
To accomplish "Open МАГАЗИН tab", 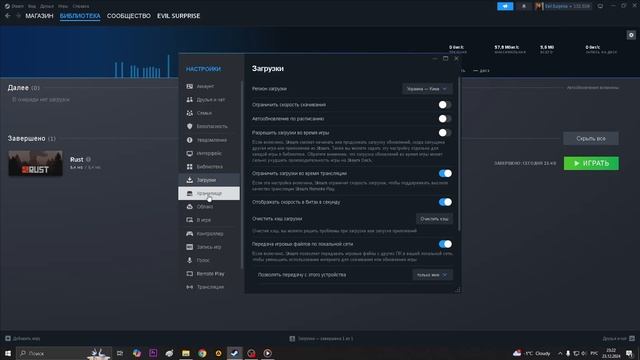I will 39,16.
